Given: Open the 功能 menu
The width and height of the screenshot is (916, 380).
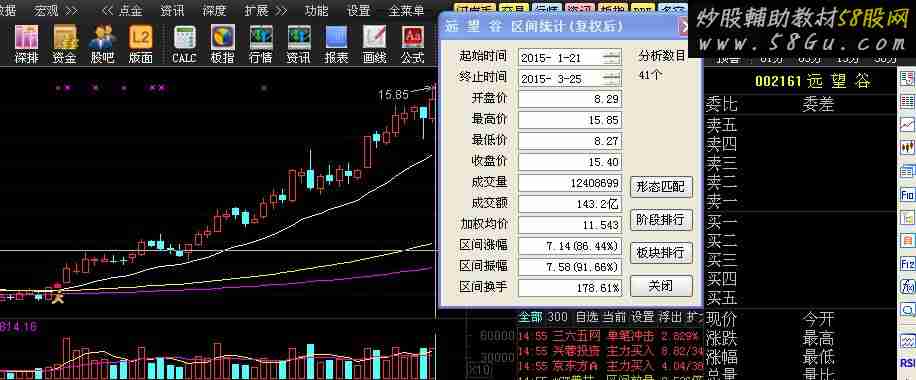Looking at the screenshot, I should point(317,11).
